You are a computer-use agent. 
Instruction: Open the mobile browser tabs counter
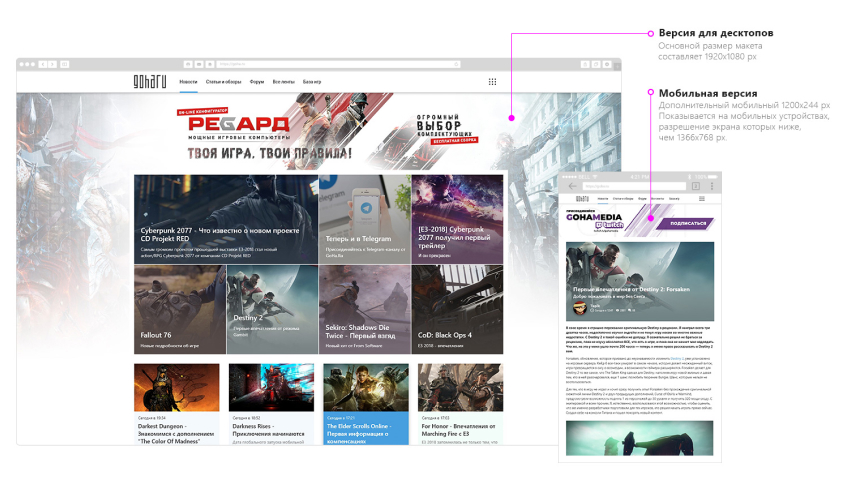coord(696,186)
